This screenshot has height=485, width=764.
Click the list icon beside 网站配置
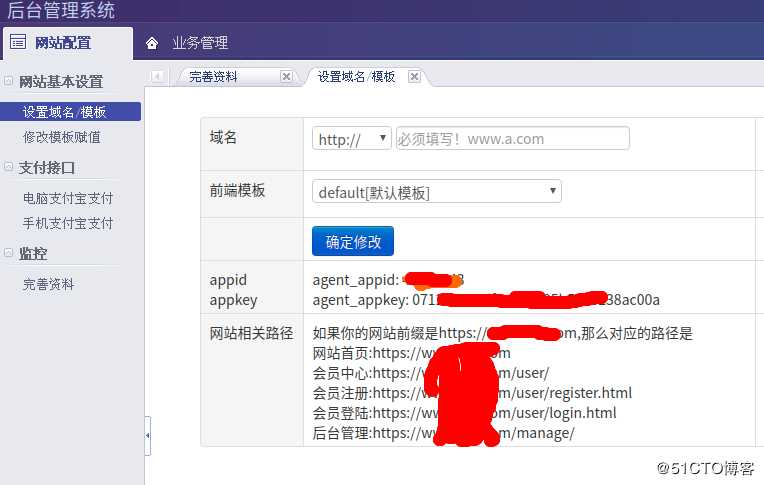click(18, 42)
